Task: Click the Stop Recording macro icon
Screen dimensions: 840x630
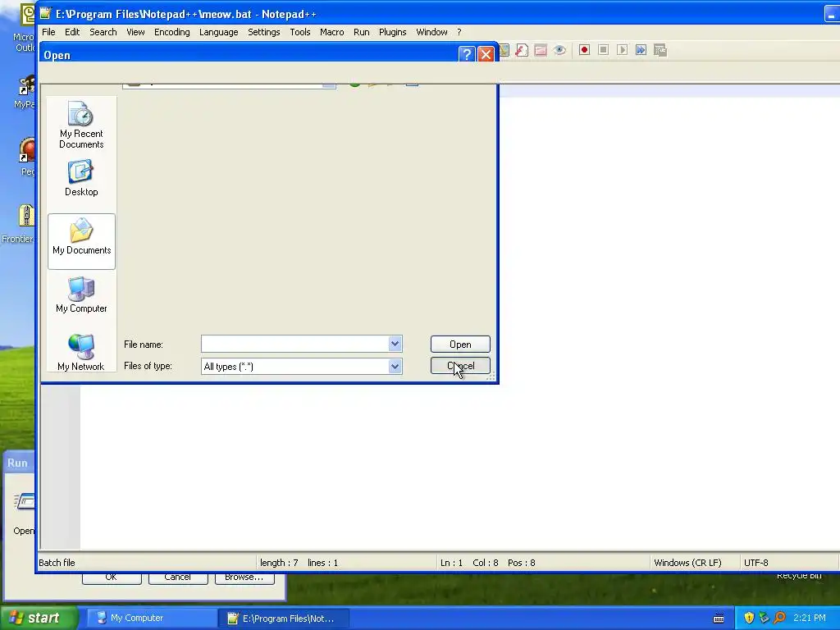Action: 603,50
